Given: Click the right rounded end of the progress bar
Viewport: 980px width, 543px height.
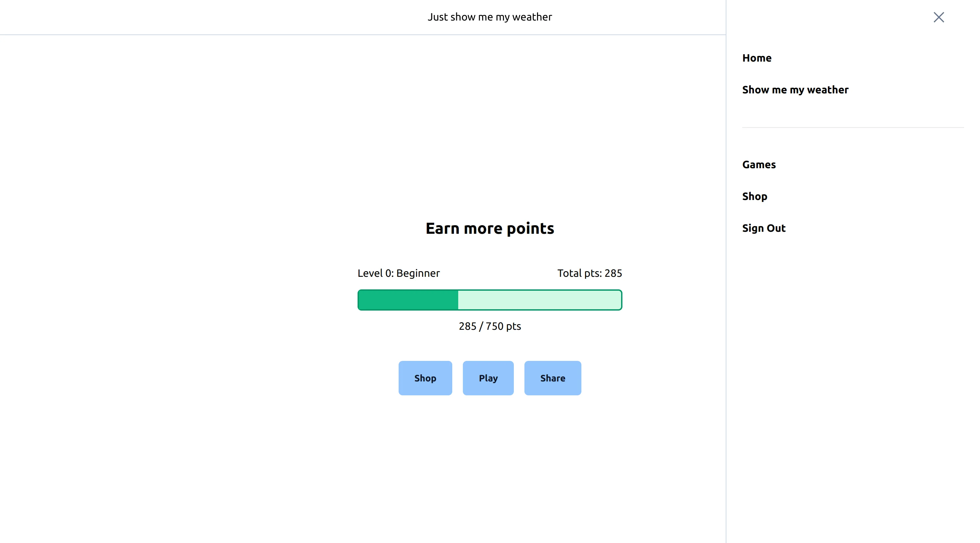Looking at the screenshot, I should [x=620, y=300].
